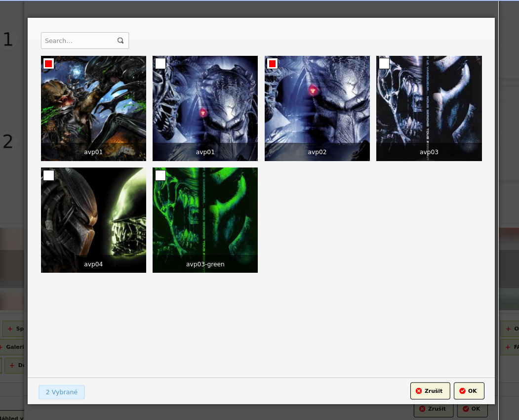Confirm selection with the dialog's OK button
Screen dimensions: 519x420
point(469,391)
